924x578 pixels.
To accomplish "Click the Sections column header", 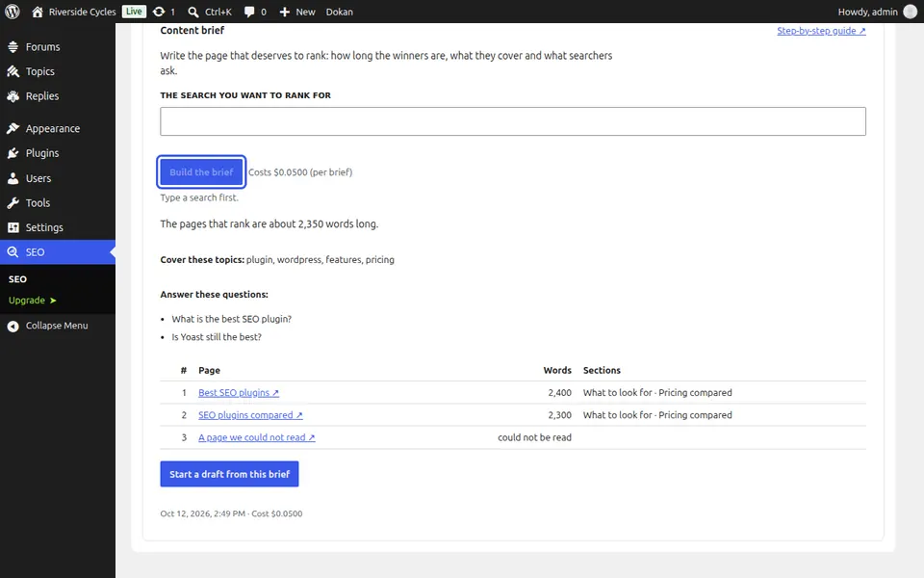I will (x=602, y=370).
